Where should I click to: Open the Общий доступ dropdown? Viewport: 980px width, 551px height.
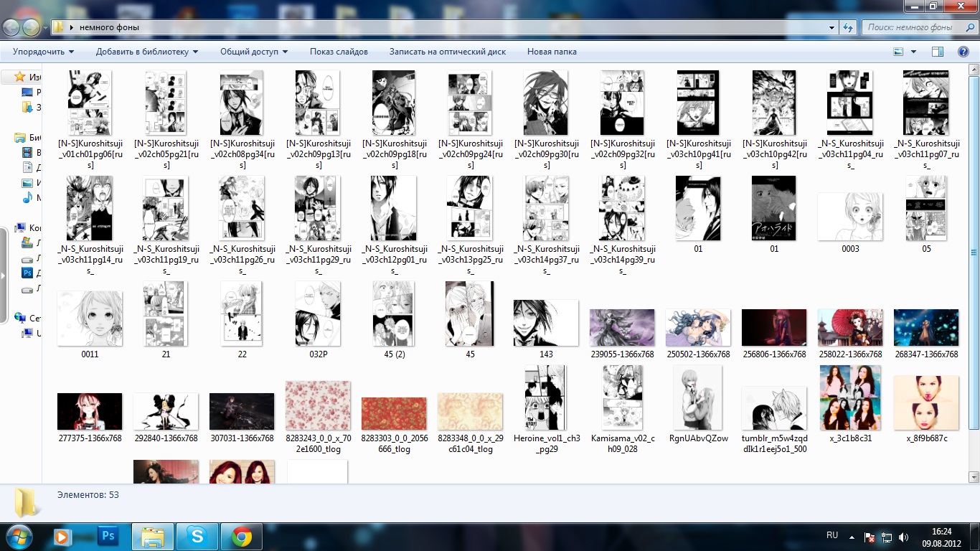(254, 52)
